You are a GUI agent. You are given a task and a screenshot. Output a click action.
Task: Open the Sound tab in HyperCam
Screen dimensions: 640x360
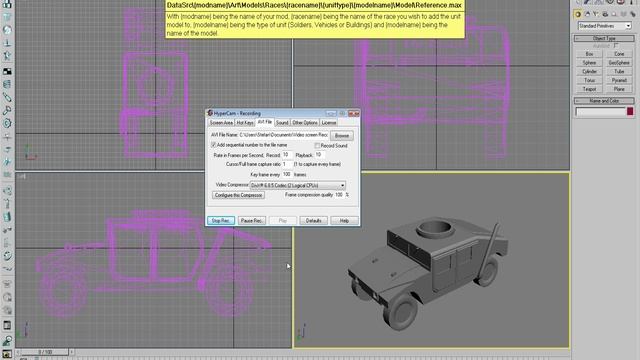pyautogui.click(x=282, y=122)
